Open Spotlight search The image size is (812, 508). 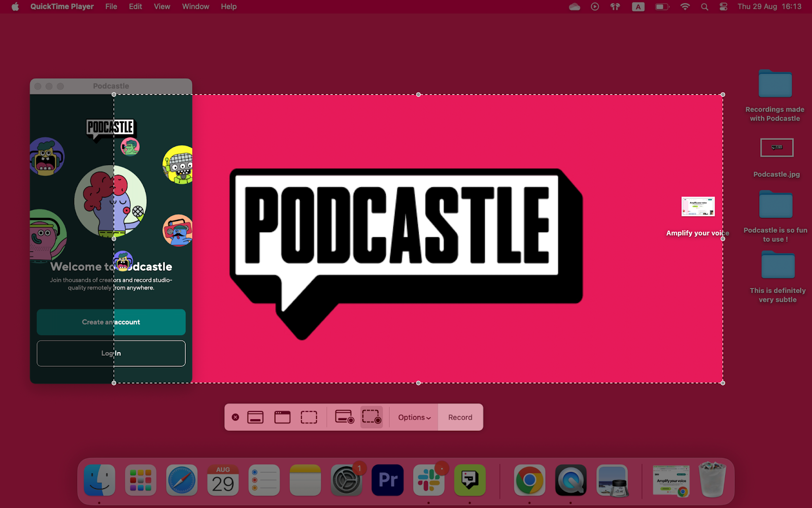point(704,7)
